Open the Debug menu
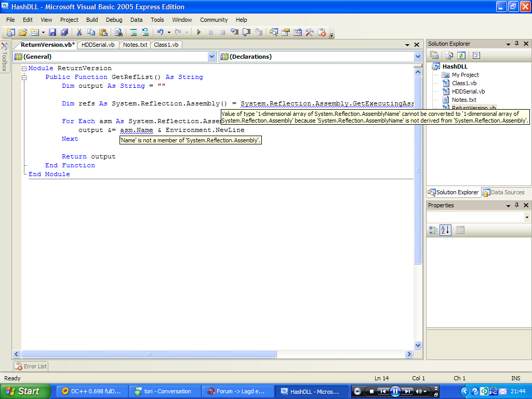 point(114,20)
